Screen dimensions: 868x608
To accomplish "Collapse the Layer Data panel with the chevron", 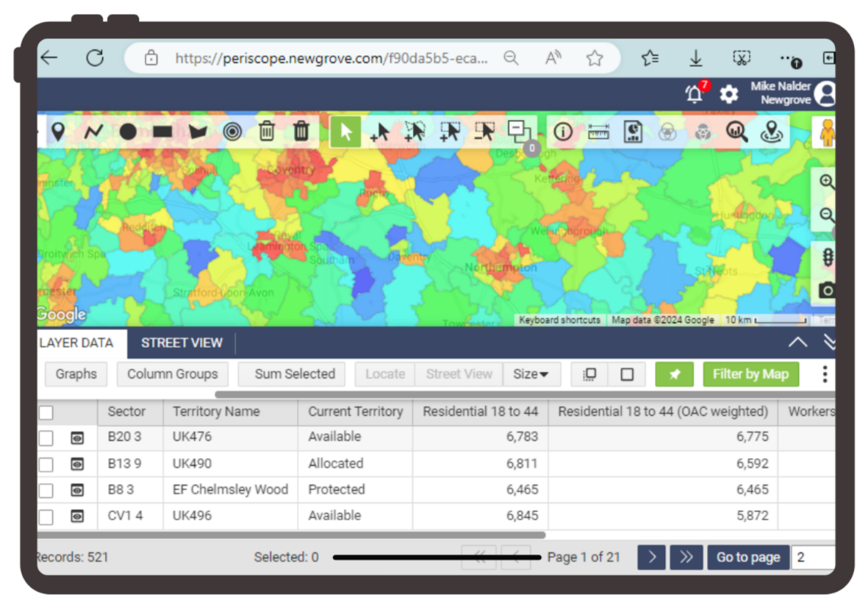I will pos(797,341).
